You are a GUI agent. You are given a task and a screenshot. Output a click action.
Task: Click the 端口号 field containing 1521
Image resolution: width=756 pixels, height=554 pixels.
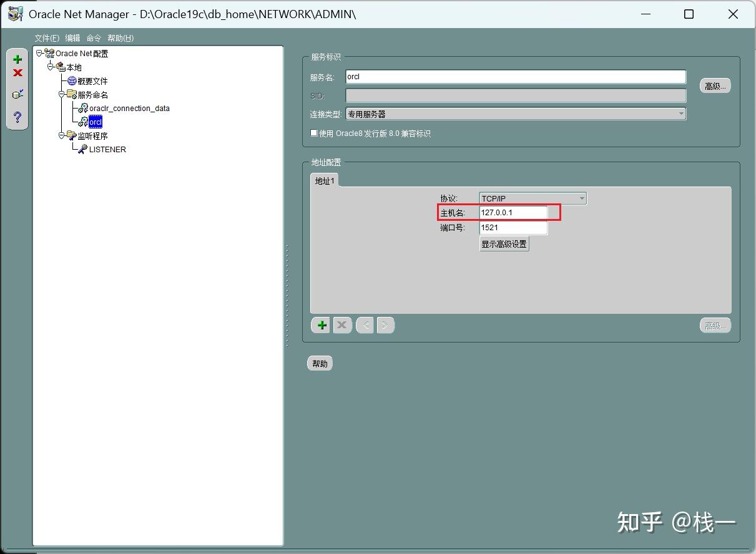pyautogui.click(x=513, y=228)
